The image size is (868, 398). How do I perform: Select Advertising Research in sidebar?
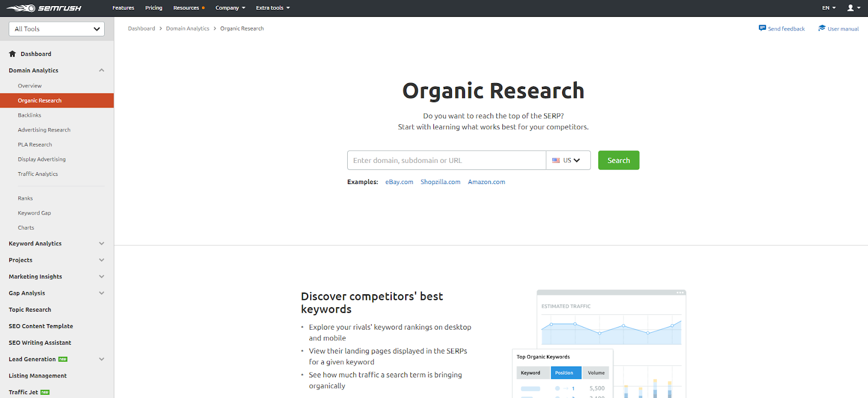click(44, 130)
